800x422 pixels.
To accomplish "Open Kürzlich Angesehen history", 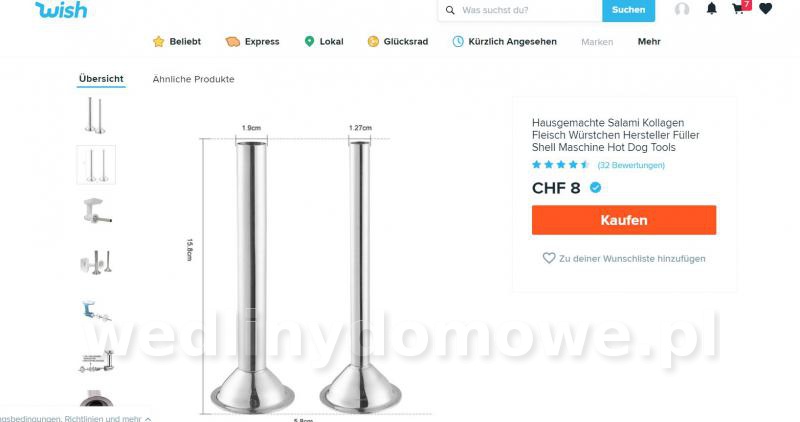I will tap(505, 41).
